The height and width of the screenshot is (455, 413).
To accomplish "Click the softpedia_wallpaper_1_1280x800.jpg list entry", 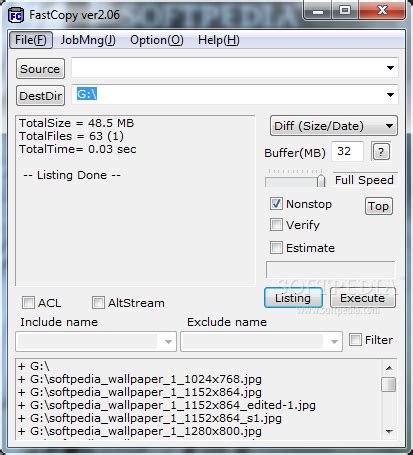I will 140,431.
